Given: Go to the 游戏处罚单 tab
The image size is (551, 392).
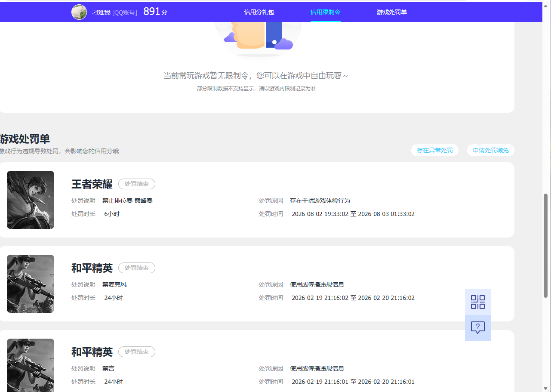Looking at the screenshot, I should pyautogui.click(x=392, y=12).
